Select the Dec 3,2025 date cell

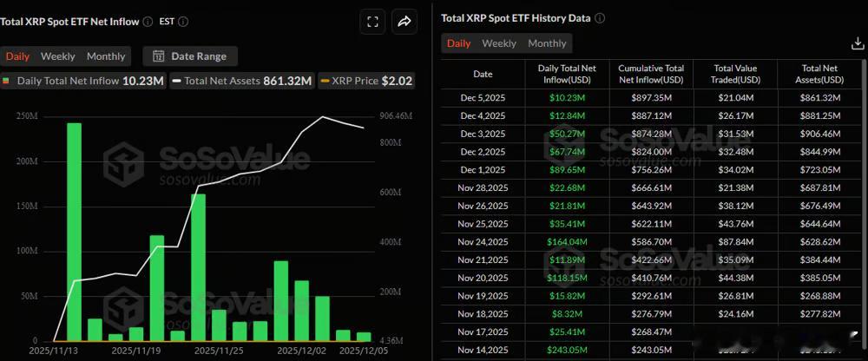[483, 134]
